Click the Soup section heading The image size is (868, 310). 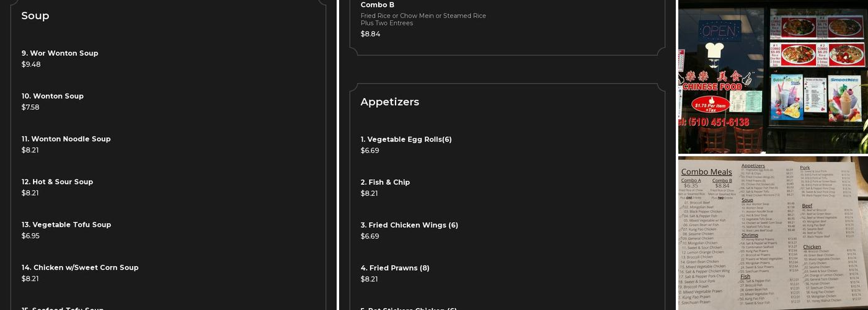35,16
